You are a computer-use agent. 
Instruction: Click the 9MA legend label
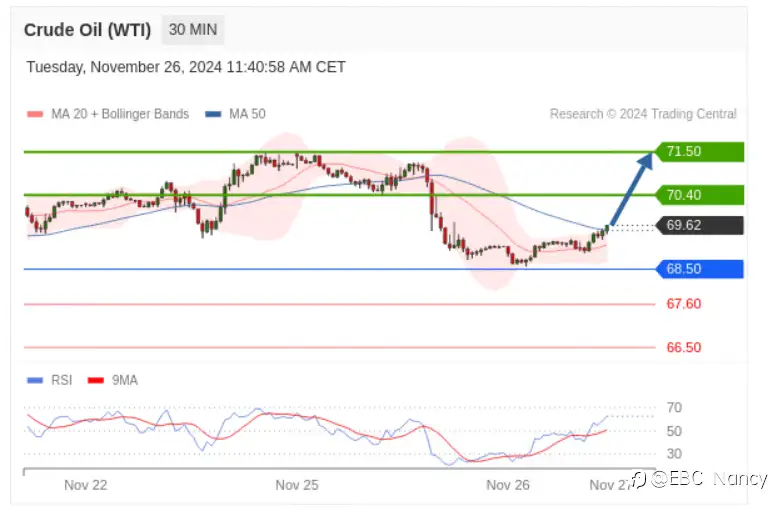[x=125, y=381]
